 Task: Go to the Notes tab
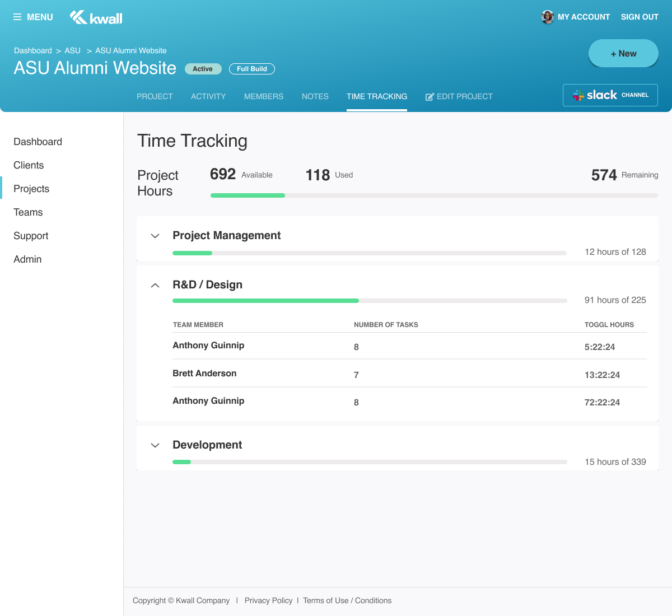click(x=315, y=96)
